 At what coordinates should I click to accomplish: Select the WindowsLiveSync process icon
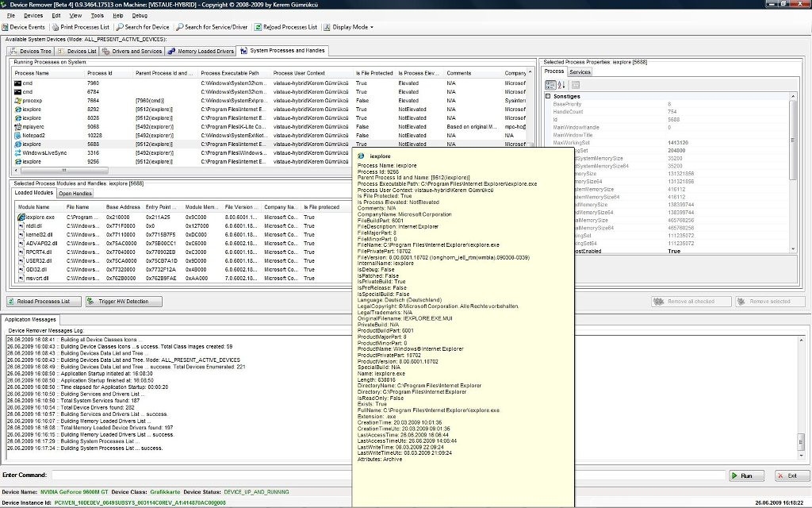(x=17, y=153)
